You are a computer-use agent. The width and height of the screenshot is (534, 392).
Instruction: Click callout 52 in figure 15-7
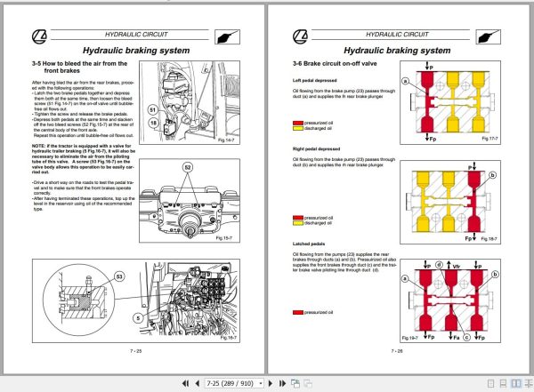point(188,167)
